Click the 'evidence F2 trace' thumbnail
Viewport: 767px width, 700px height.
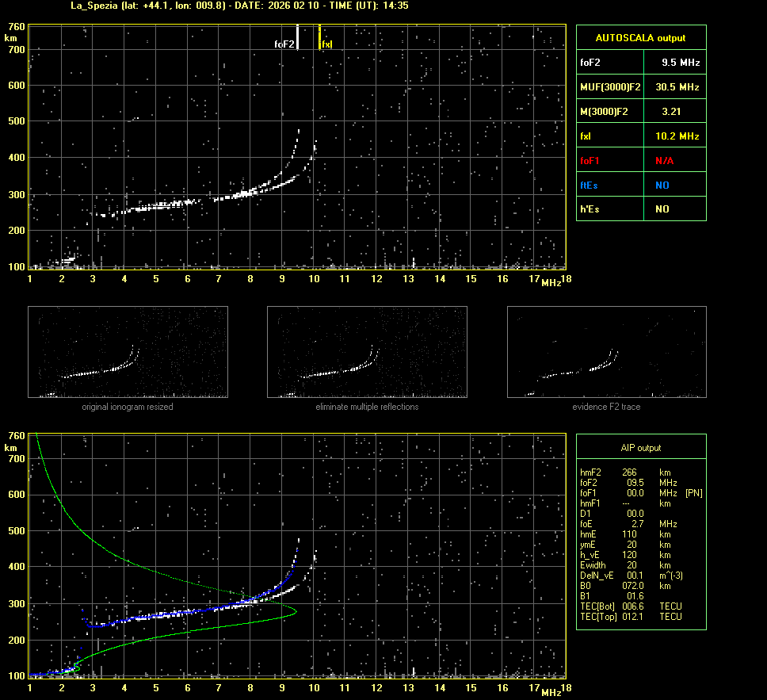606,352
